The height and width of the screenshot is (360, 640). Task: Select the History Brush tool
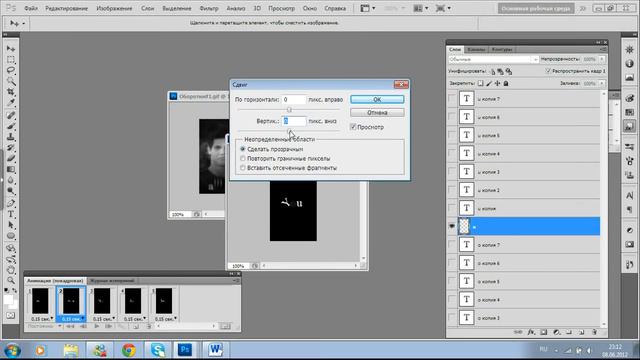[x=11, y=148]
